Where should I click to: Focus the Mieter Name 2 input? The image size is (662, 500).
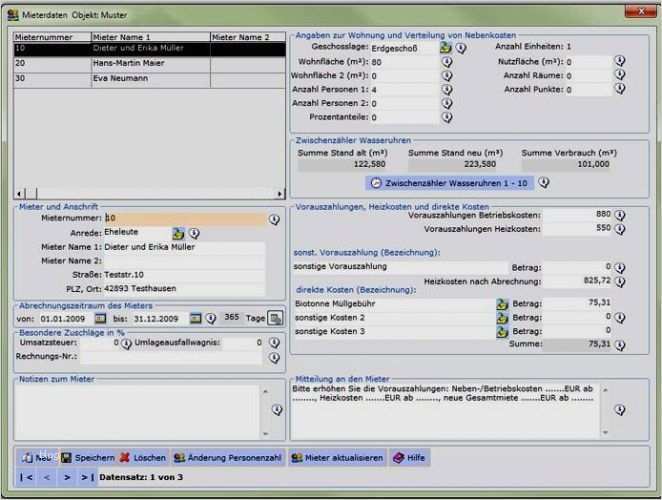[185, 261]
